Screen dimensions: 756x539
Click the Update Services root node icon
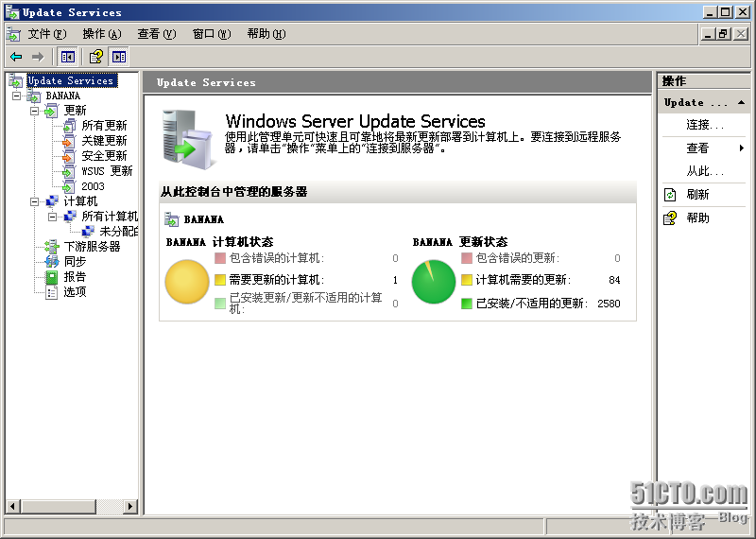point(15,81)
